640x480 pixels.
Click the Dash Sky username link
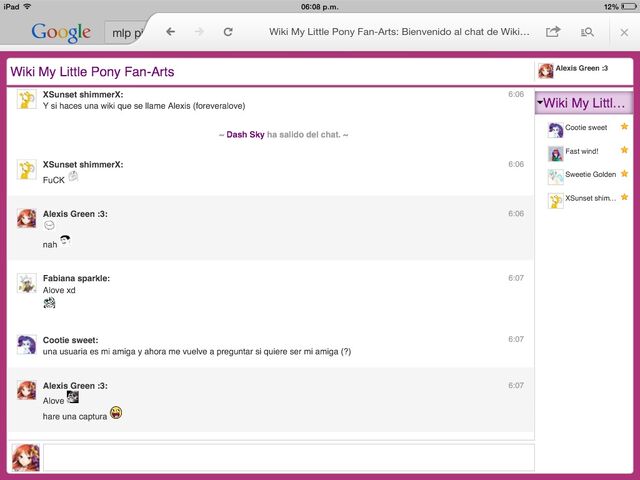coord(245,135)
